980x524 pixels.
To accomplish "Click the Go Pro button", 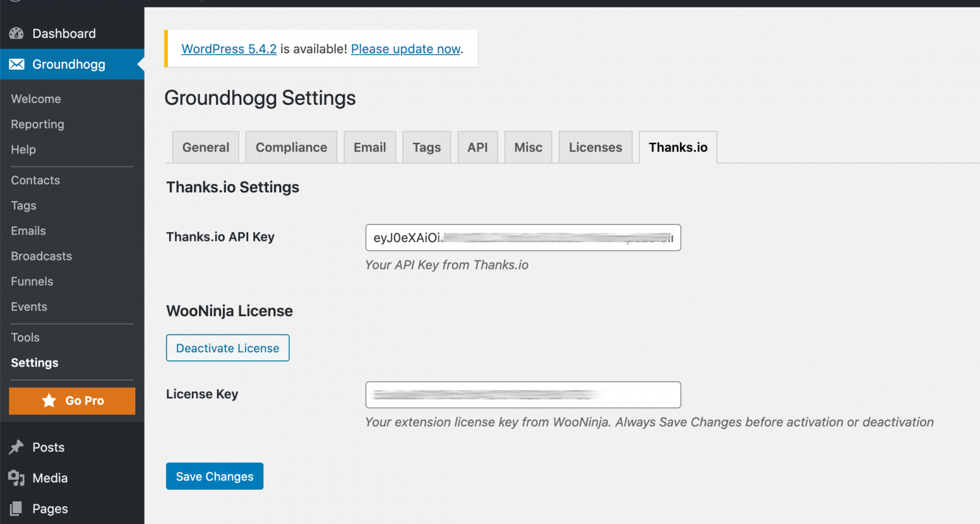I will point(72,401).
